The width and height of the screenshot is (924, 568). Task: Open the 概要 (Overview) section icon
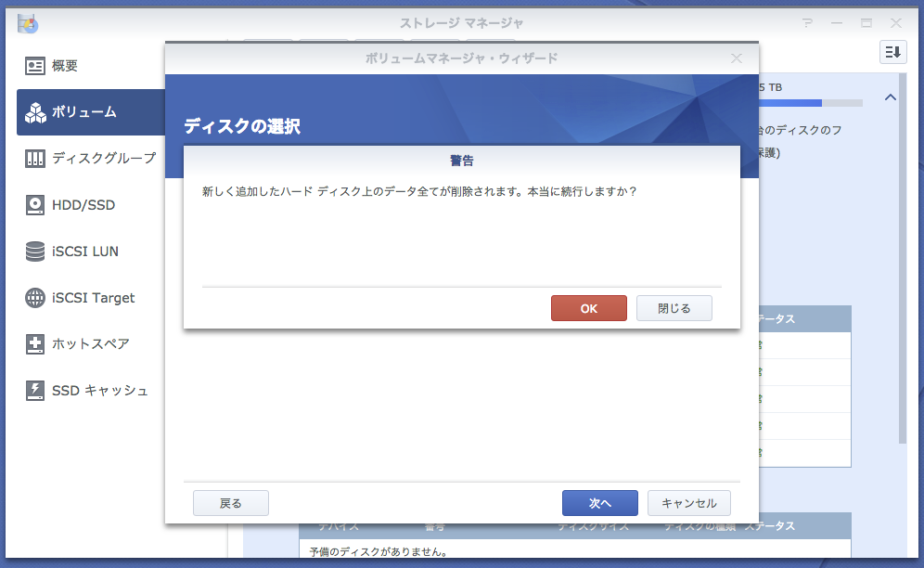pyautogui.click(x=35, y=65)
